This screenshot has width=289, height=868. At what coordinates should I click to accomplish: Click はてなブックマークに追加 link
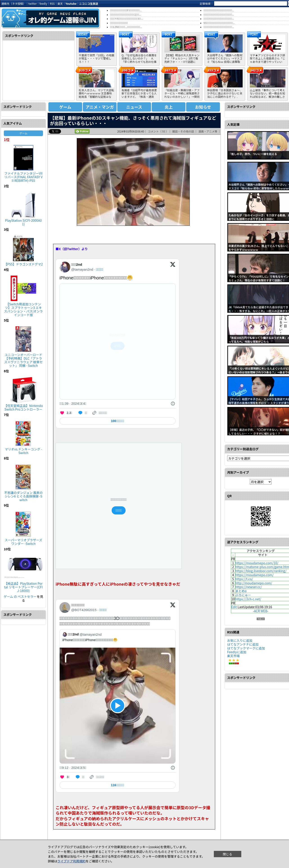[x=246, y=648]
